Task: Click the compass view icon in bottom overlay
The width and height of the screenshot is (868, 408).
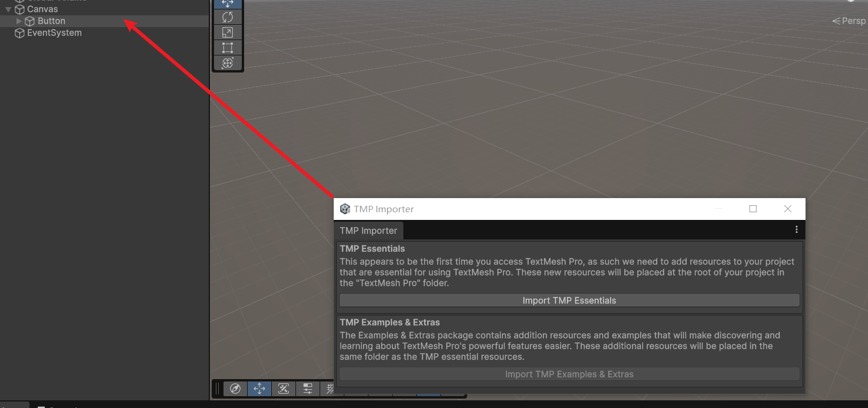Action: pyautogui.click(x=235, y=388)
